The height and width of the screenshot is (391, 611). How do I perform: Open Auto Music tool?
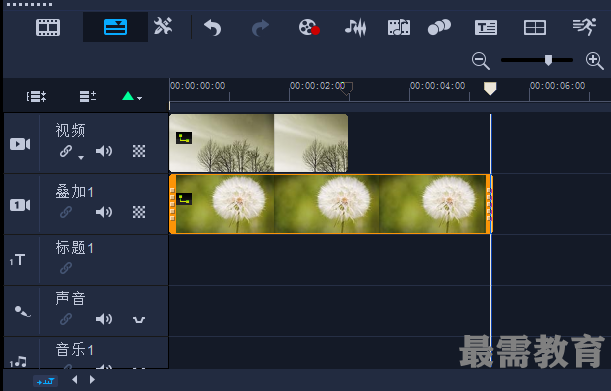coord(399,28)
